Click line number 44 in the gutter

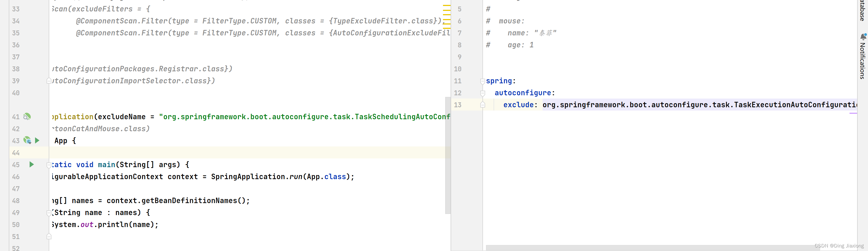(16, 153)
